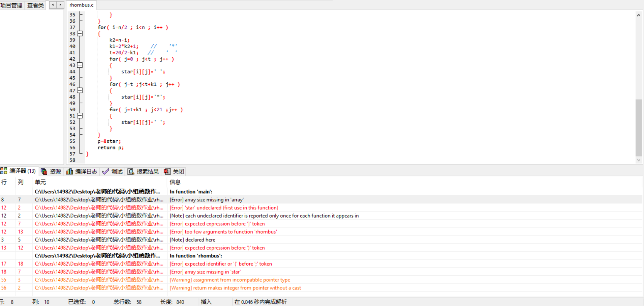
Task: Click the code line "return p;"
Action: [111, 148]
